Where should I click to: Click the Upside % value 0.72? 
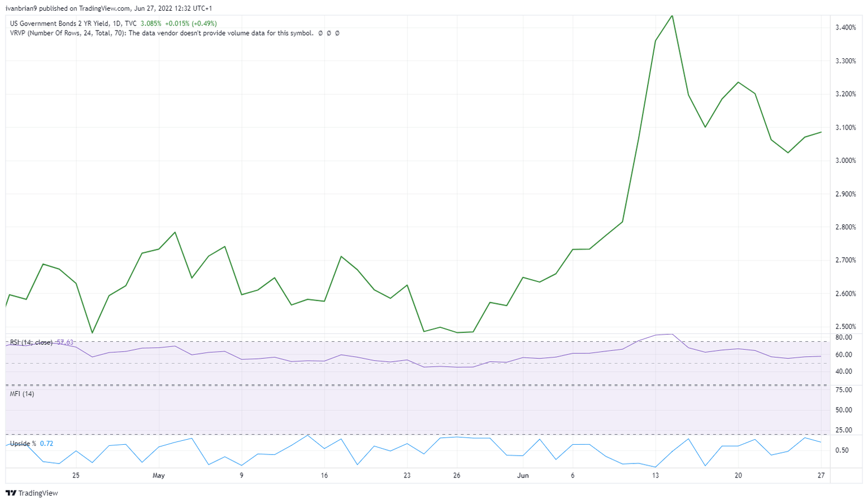coord(46,444)
